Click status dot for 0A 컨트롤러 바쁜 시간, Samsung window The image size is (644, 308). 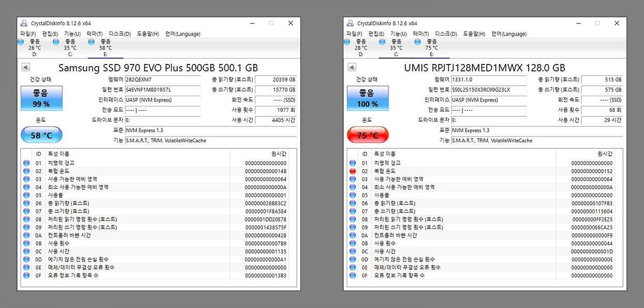click(x=26, y=235)
